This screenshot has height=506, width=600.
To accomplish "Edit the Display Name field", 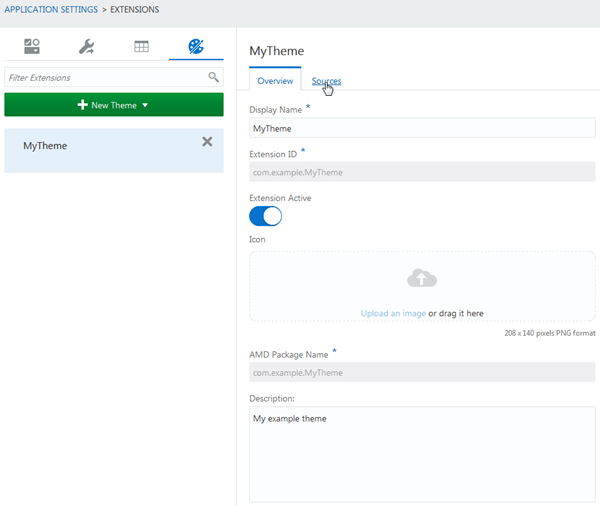I will (x=422, y=129).
